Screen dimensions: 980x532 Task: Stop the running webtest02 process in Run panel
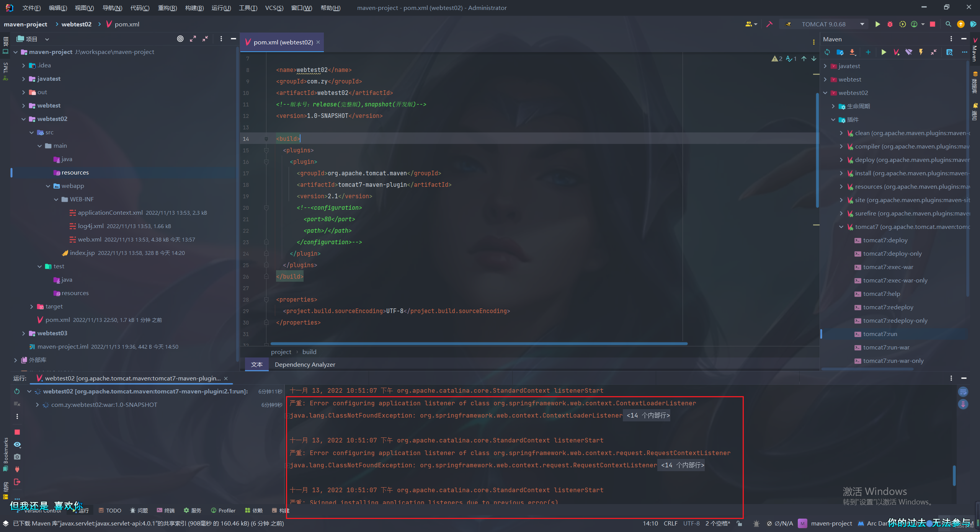[17, 432]
